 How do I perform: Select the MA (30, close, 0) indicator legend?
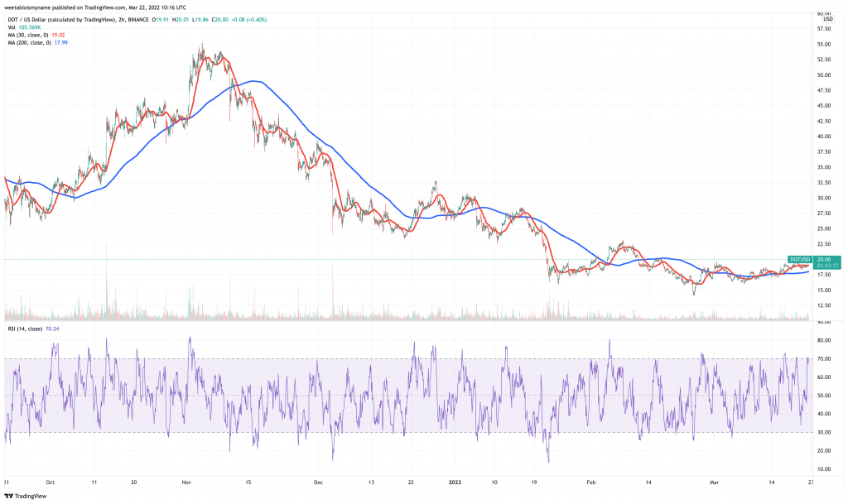pos(29,35)
